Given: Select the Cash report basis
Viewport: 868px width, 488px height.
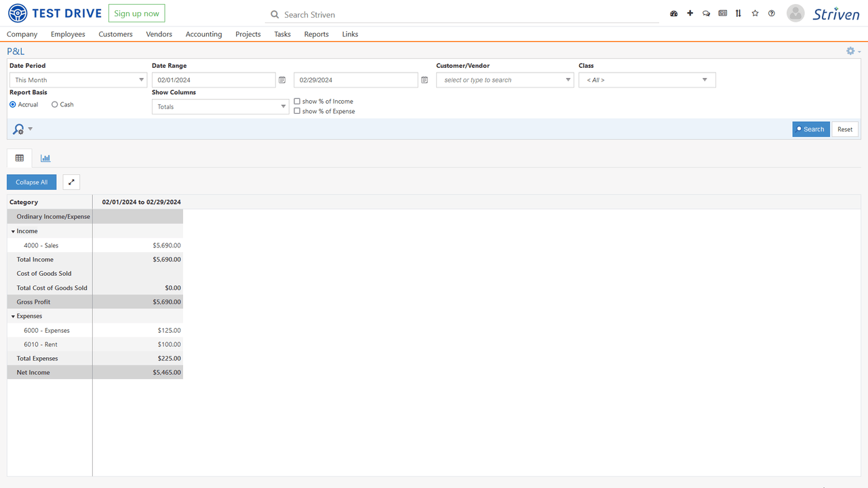Looking at the screenshot, I should click(55, 104).
